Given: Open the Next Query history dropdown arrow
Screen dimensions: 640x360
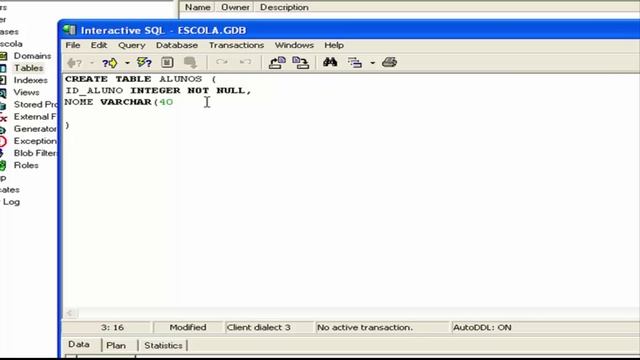Looking at the screenshot, I should (x=127, y=63).
